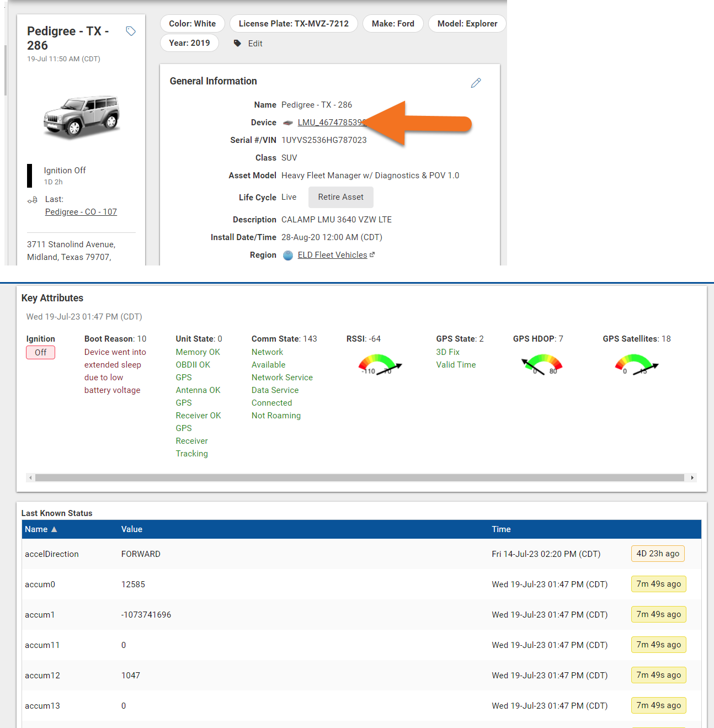Viewport: 714px width, 728px height.
Task: Click the device icon before the LMU link
Action: pyautogui.click(x=288, y=123)
